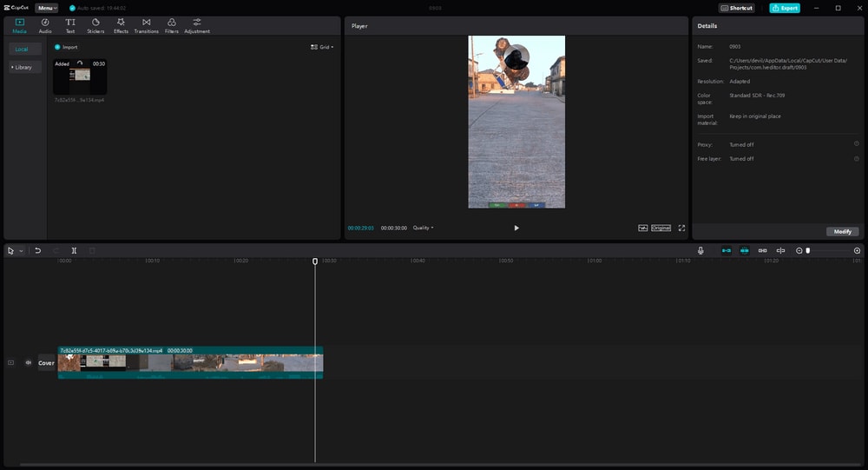Open the Menu dropdown
This screenshot has height=470, width=868.
[47, 8]
